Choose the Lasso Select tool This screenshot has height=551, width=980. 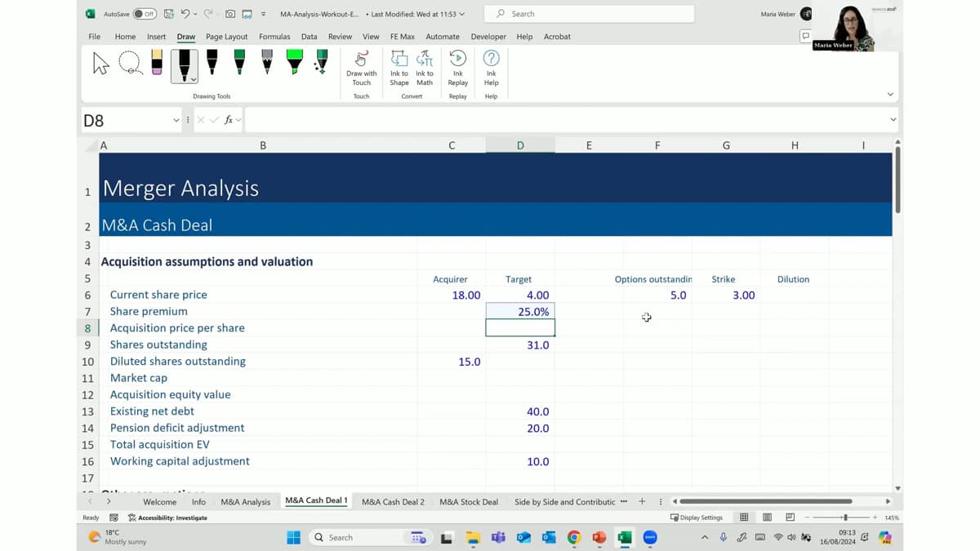[x=130, y=64]
